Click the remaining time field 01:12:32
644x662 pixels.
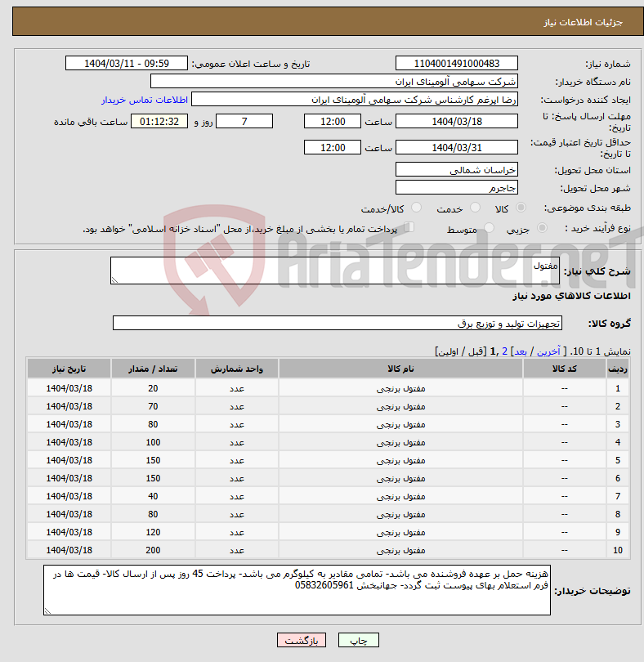[159, 122]
